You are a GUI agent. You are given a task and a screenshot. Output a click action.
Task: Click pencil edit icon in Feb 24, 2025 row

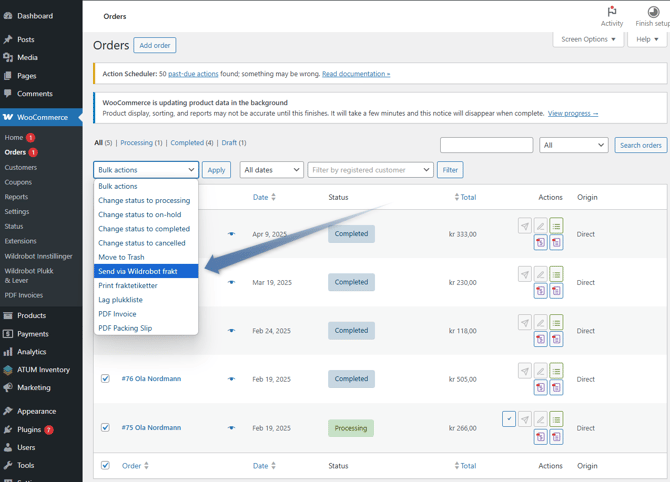[541, 322]
